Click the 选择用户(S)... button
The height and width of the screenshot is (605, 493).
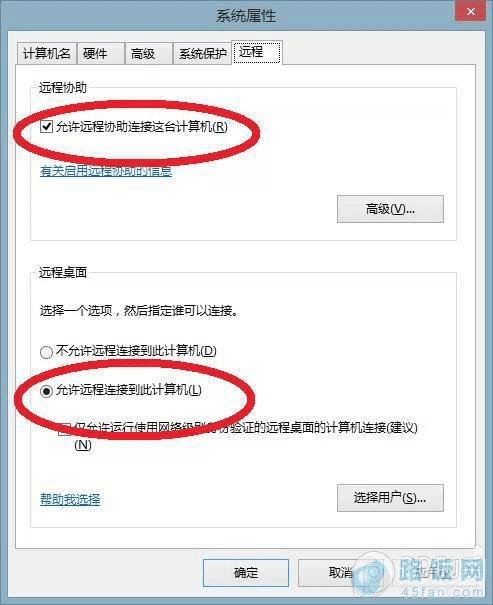(390, 498)
